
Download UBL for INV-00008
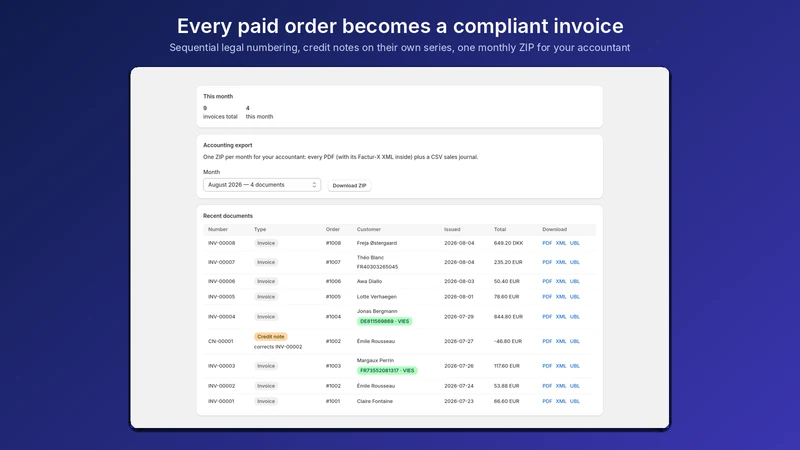[574, 243]
